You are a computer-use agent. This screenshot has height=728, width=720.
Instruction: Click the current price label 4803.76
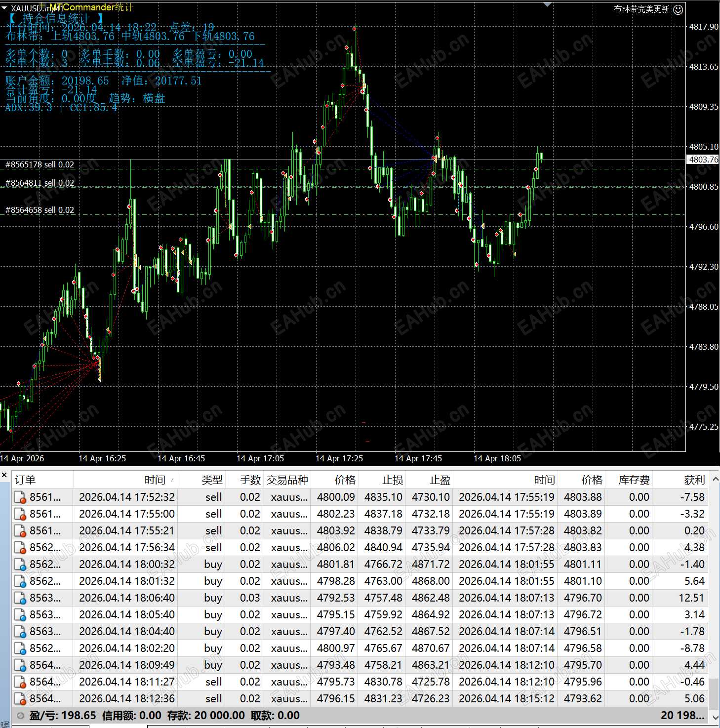tap(703, 160)
